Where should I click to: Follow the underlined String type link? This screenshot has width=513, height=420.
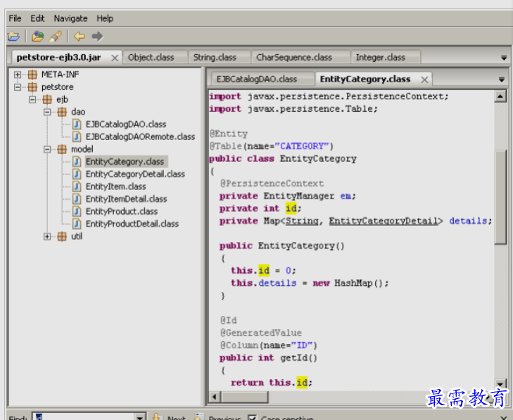[x=302, y=221]
